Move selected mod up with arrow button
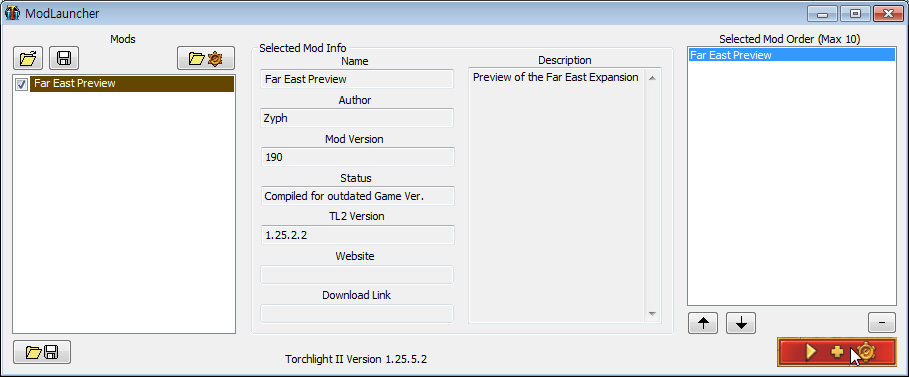Screen dimensions: 909x377 pyautogui.click(x=703, y=322)
